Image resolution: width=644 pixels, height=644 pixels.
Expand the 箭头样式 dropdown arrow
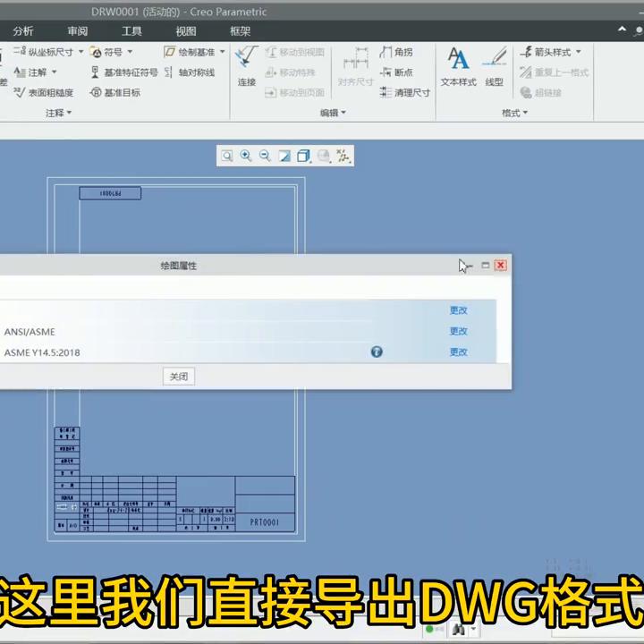(579, 52)
